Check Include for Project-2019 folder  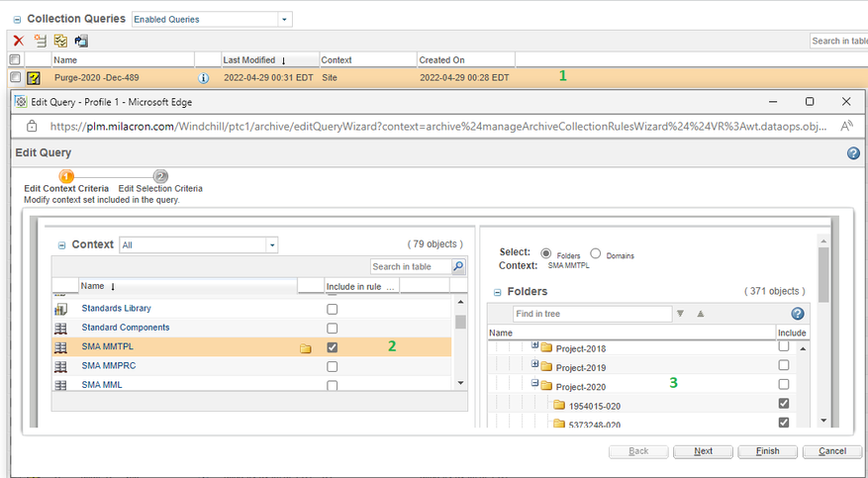[784, 365]
